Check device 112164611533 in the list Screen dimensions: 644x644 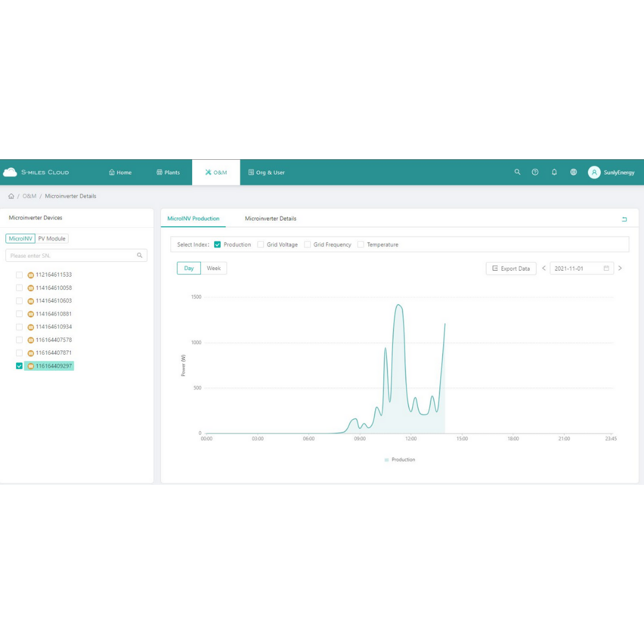[19, 274]
